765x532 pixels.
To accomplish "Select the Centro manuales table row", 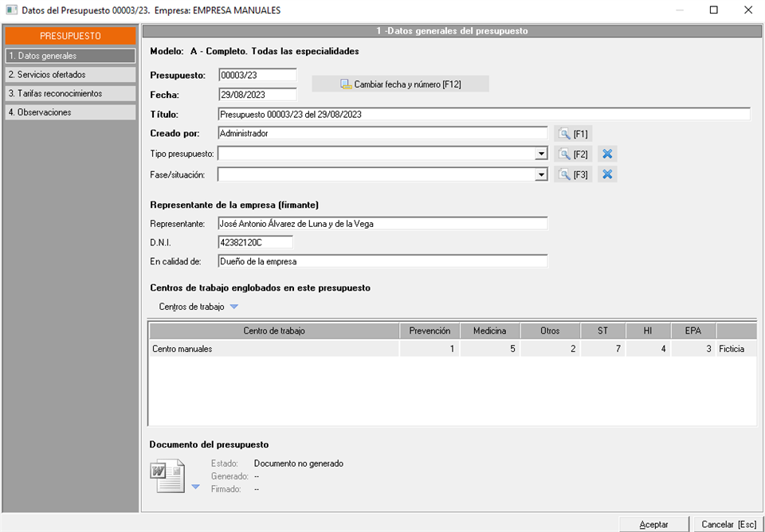I will pyautogui.click(x=273, y=349).
